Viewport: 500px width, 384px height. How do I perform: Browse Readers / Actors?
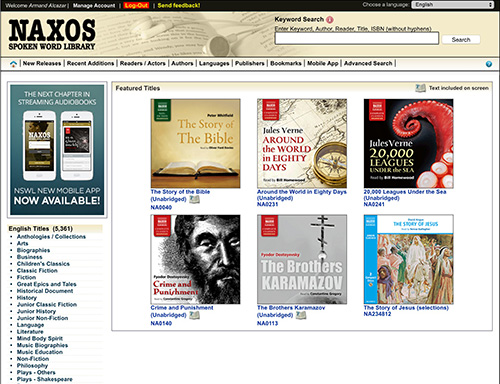[143, 63]
